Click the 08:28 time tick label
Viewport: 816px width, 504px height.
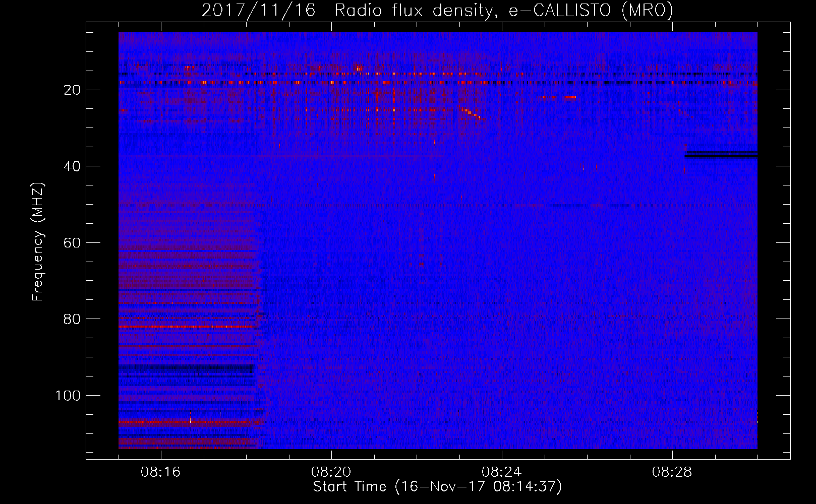pos(672,472)
